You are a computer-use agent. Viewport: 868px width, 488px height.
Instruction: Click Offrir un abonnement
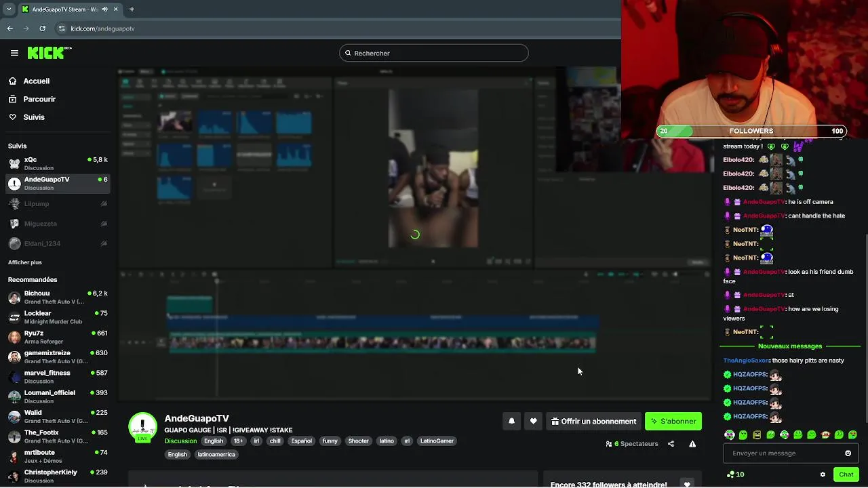(593, 421)
